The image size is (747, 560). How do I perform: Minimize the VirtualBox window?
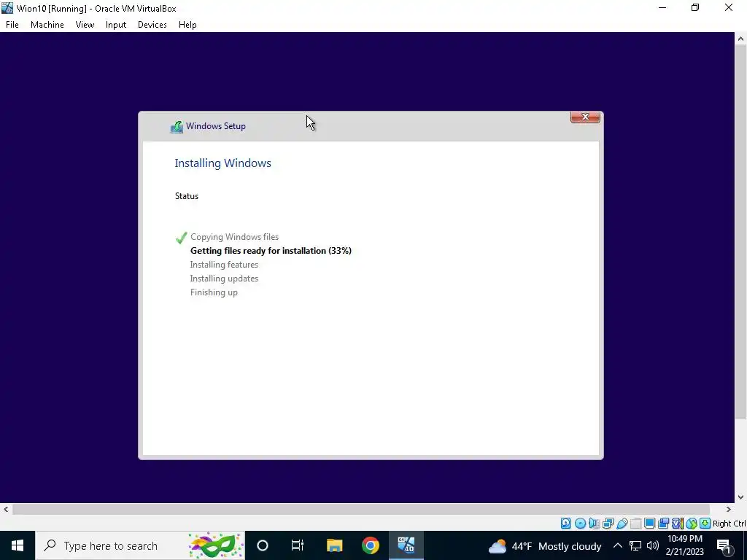click(x=662, y=8)
